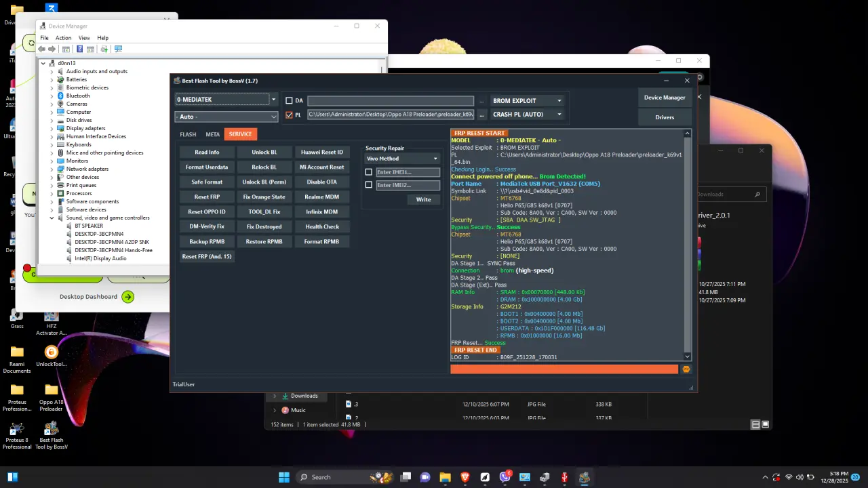Click the Unlock BL button
This screenshot has width=868, height=488.
(264, 152)
